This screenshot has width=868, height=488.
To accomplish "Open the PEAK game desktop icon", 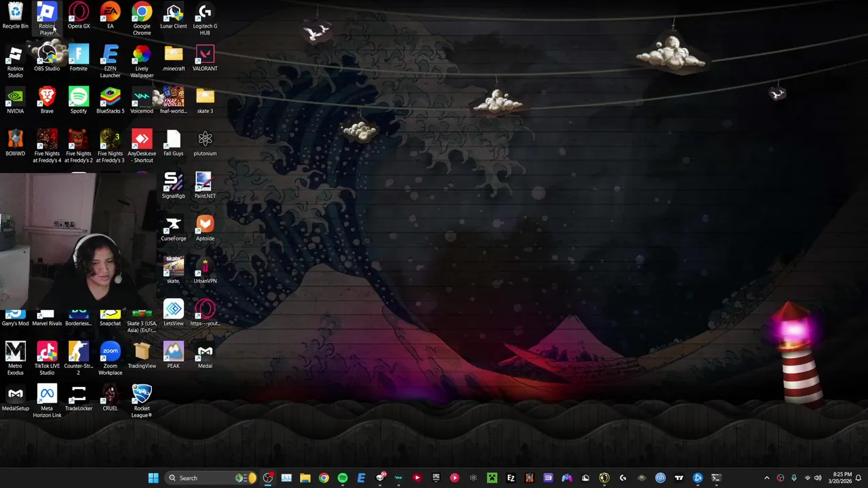I will point(174,356).
